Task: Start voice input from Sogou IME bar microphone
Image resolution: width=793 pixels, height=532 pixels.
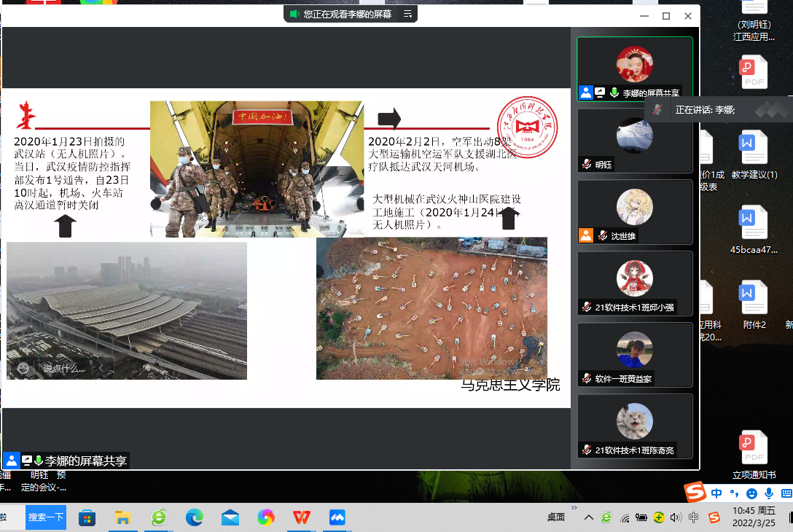Action: click(769, 493)
